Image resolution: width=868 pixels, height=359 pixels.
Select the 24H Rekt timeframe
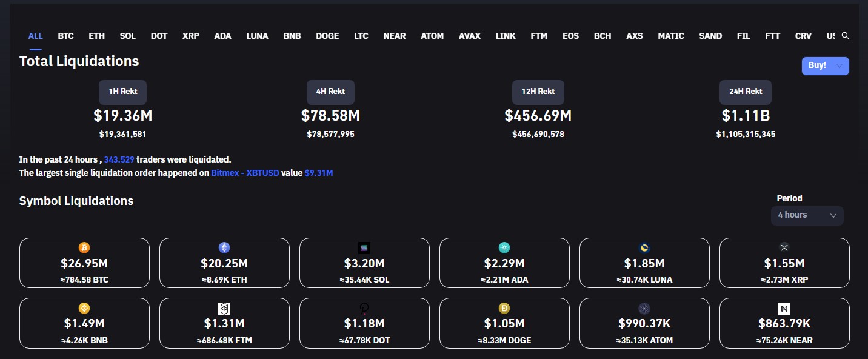[x=746, y=92]
